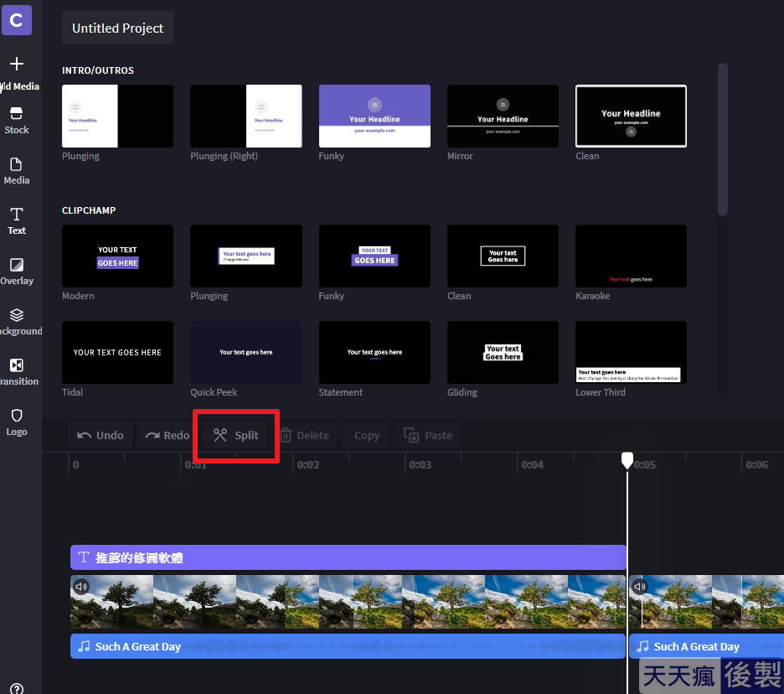This screenshot has height=694, width=784.
Task: Choose the Quick Peek text style
Action: tap(246, 352)
